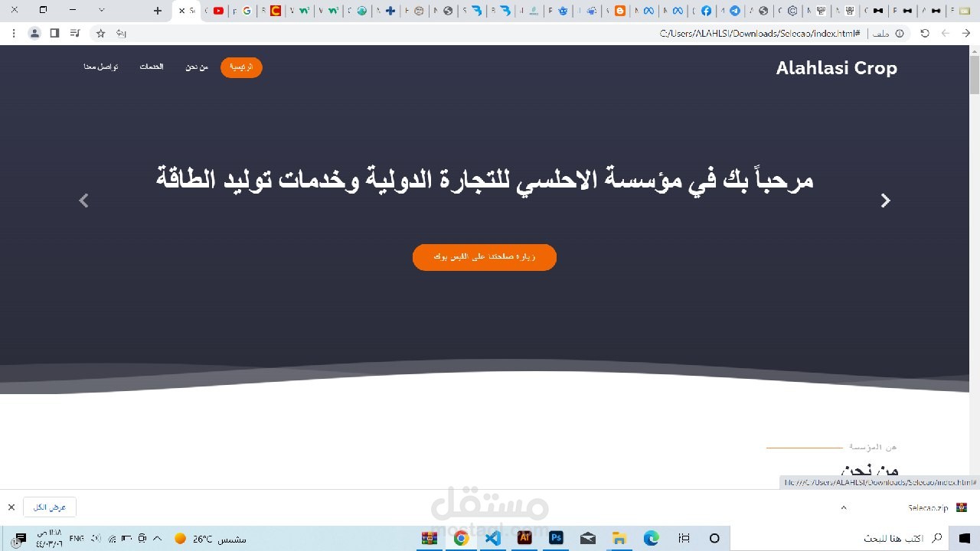Click عرض الكل in the downloads bar
This screenshot has width=980, height=551.
50,507
